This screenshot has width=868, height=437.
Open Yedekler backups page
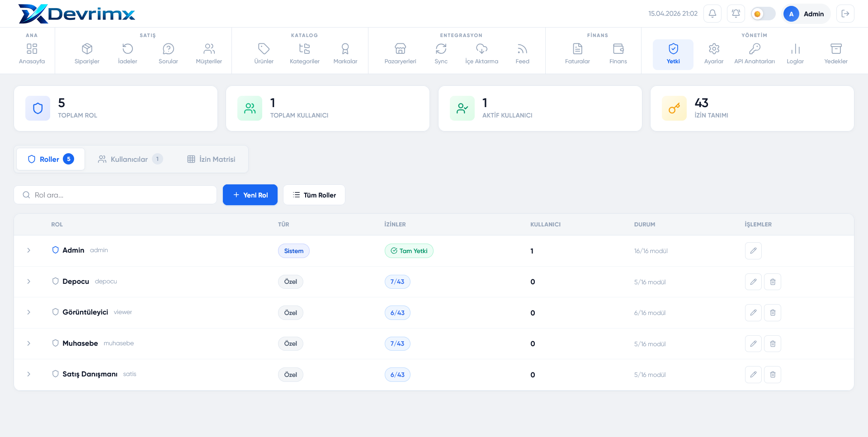(x=836, y=54)
